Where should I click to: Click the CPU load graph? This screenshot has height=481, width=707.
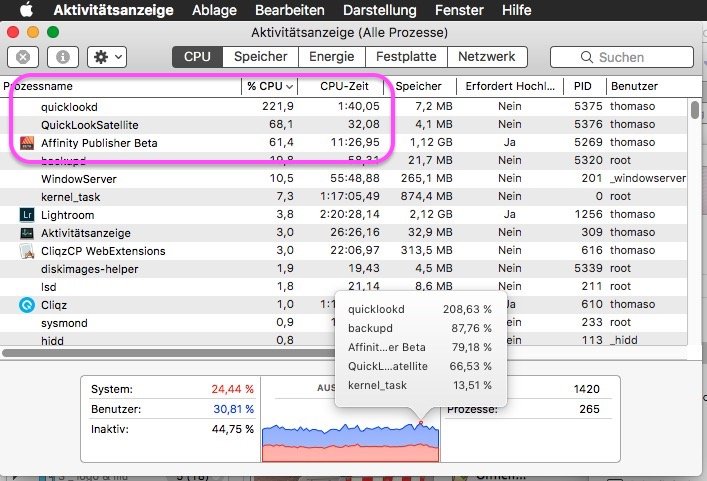click(350, 442)
